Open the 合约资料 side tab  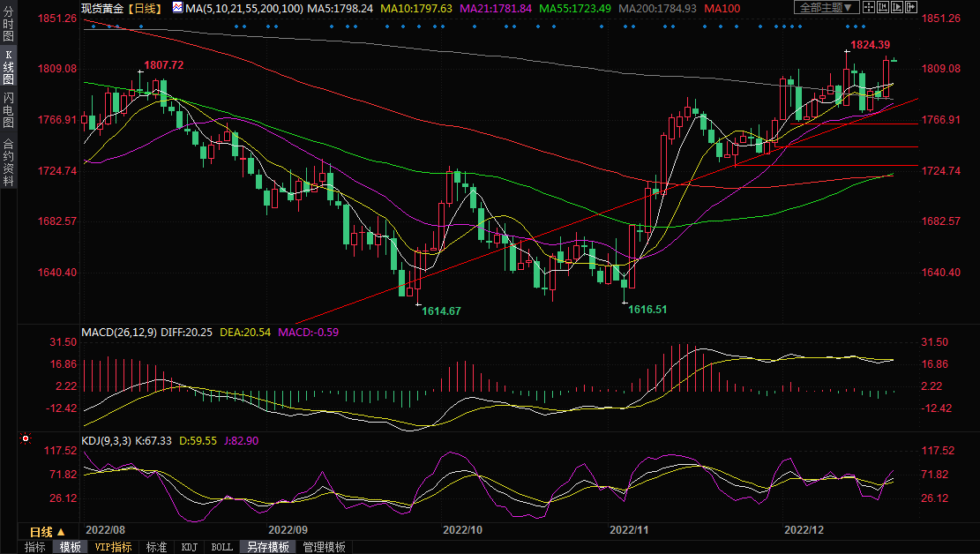[x=8, y=161]
